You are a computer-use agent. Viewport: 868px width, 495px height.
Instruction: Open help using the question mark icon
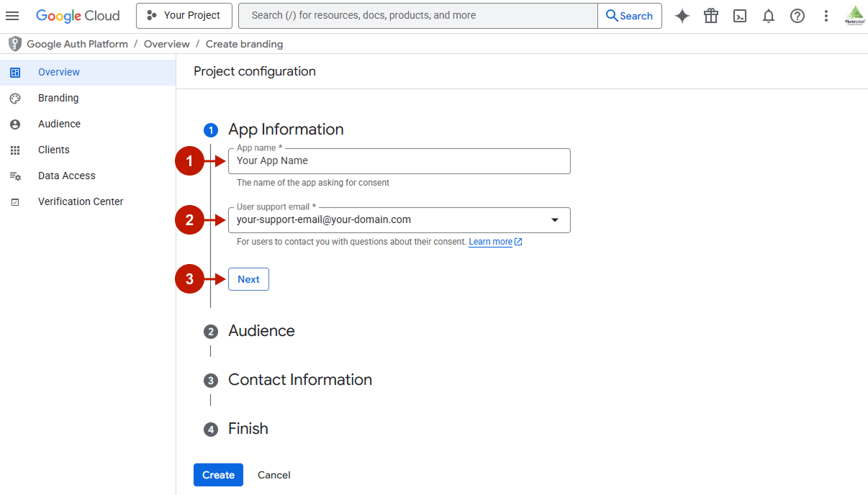click(797, 15)
